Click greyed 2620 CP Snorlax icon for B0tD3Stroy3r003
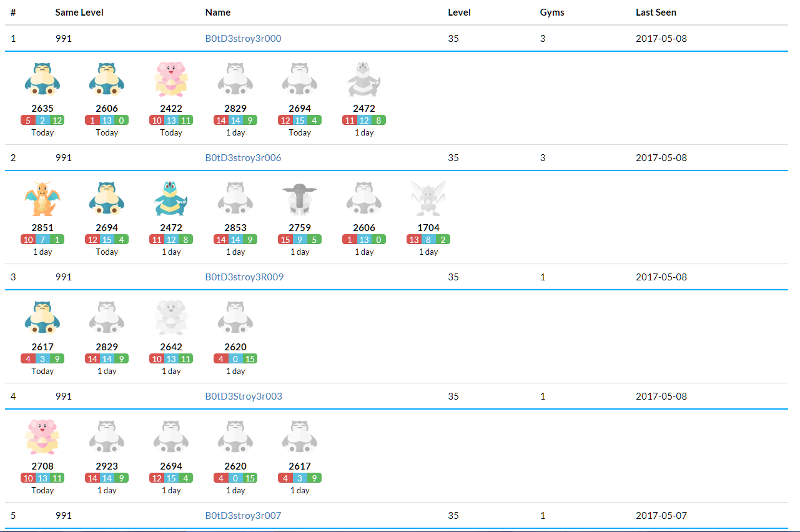800x532 pixels. point(235,436)
